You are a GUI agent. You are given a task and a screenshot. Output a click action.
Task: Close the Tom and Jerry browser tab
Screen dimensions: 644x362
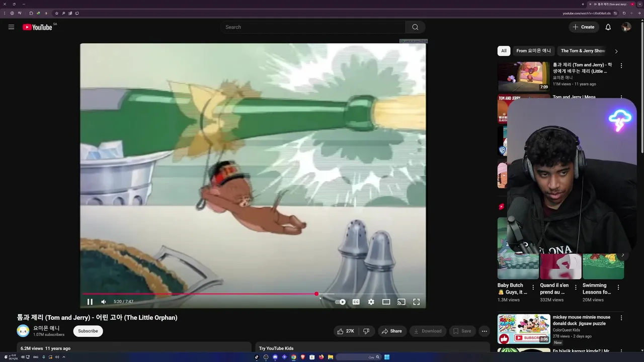[x=590, y=4]
